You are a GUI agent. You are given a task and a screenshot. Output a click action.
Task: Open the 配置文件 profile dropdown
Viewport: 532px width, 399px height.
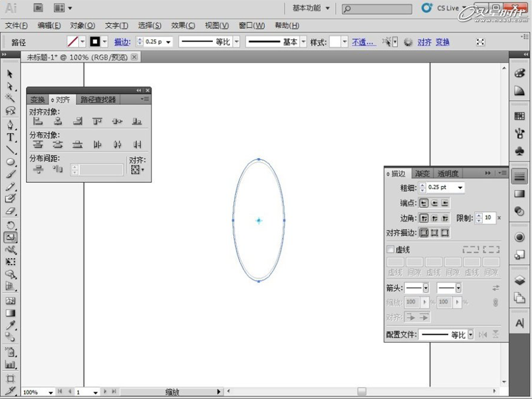(470, 334)
